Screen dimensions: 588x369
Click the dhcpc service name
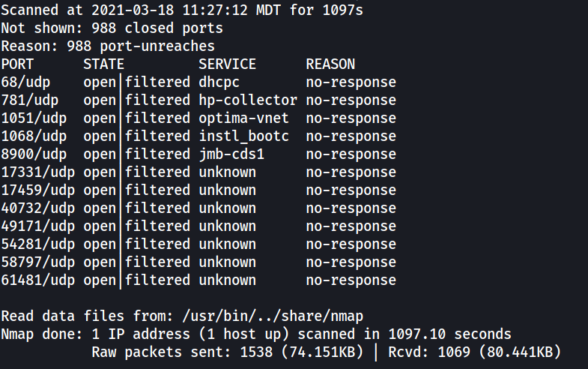pyautogui.click(x=219, y=82)
